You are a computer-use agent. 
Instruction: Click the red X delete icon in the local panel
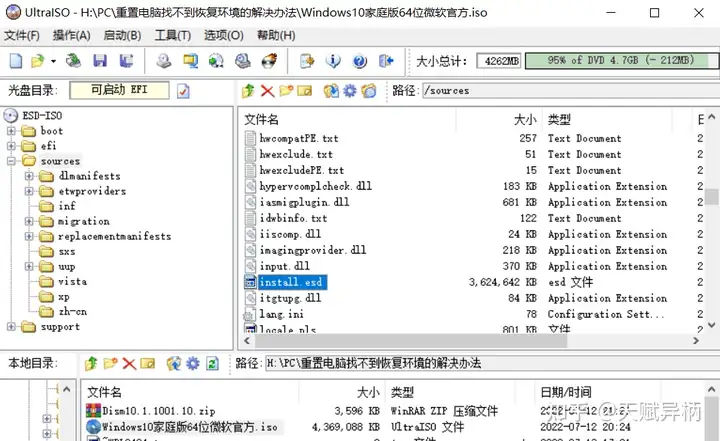129,364
